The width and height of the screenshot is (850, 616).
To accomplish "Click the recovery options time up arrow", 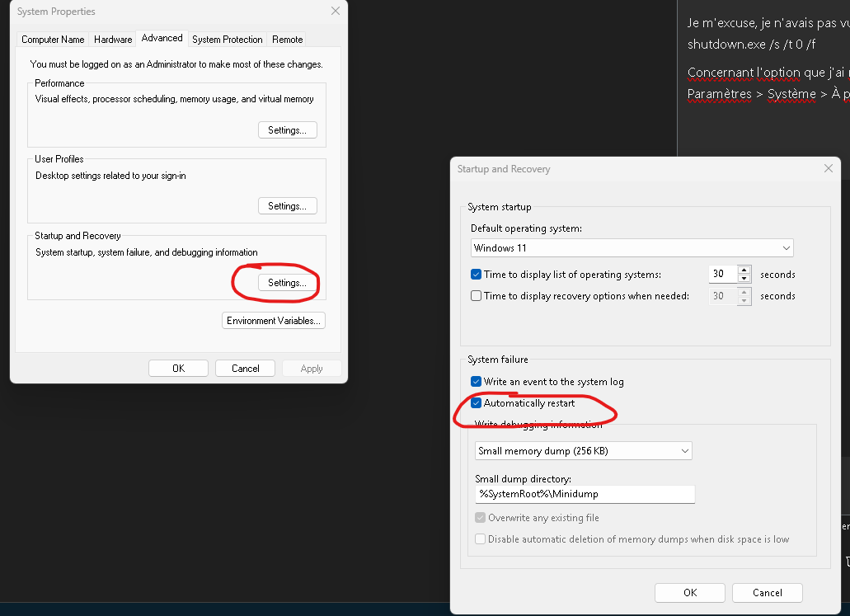I will pyautogui.click(x=744, y=292).
